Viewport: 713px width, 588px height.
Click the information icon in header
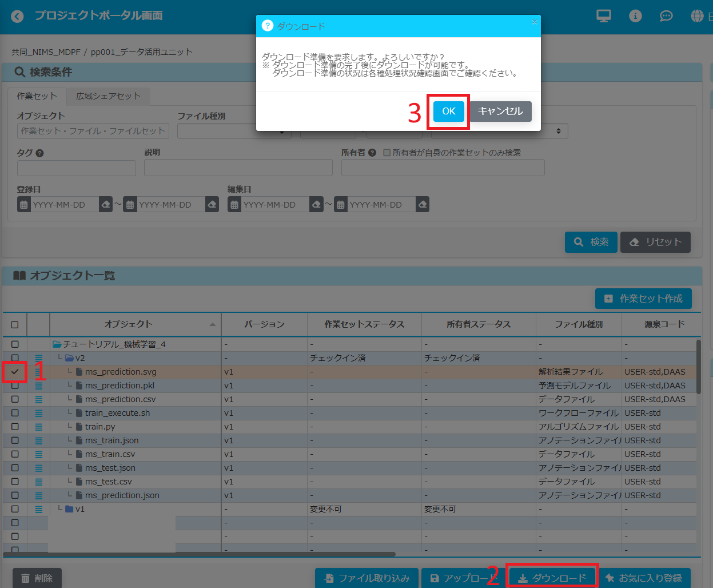click(x=635, y=16)
